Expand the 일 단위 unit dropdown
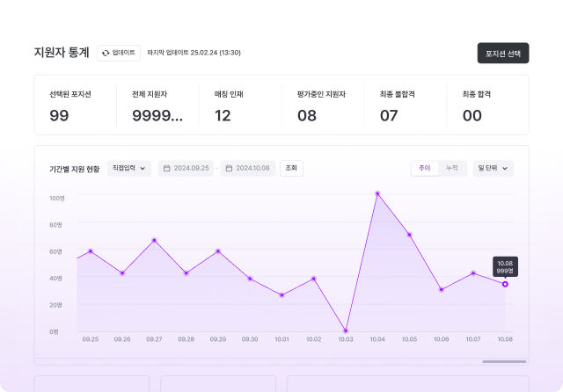The height and width of the screenshot is (392, 563). [x=493, y=168]
